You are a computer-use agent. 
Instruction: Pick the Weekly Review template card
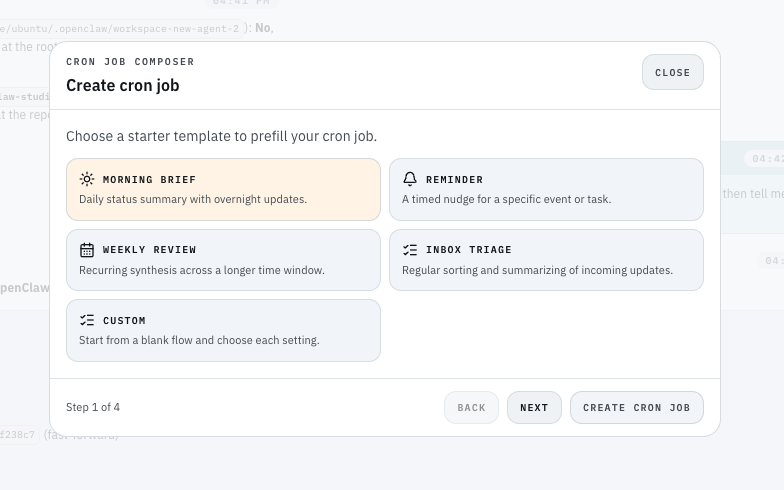click(x=223, y=260)
